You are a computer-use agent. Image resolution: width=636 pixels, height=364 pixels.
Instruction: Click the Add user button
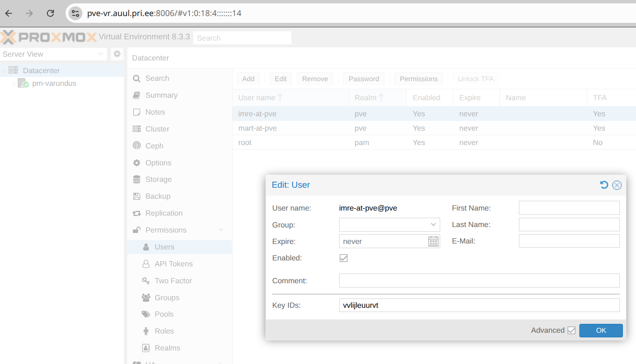[x=248, y=79]
